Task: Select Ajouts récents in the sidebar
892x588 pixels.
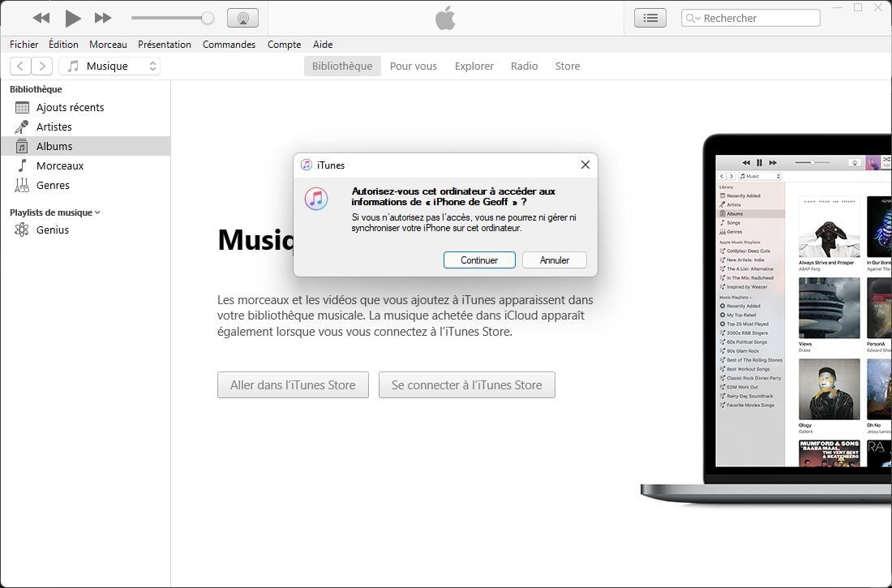Action: (x=85, y=108)
